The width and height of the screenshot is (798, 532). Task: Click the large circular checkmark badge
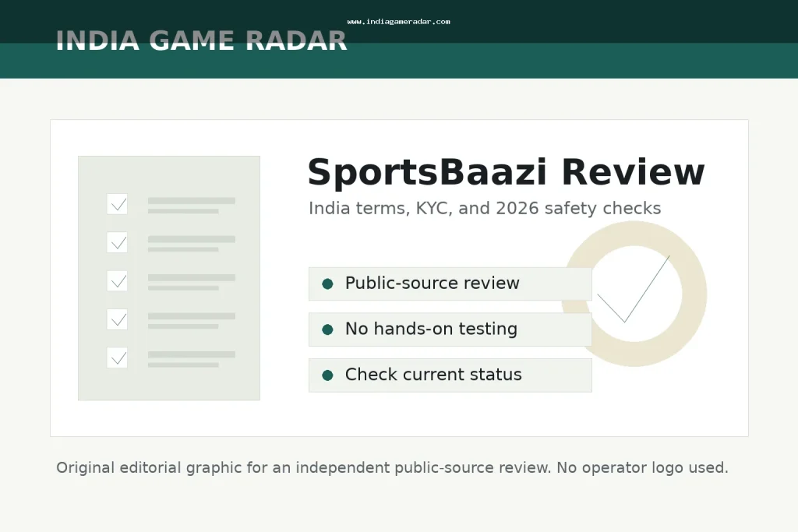[634, 294]
